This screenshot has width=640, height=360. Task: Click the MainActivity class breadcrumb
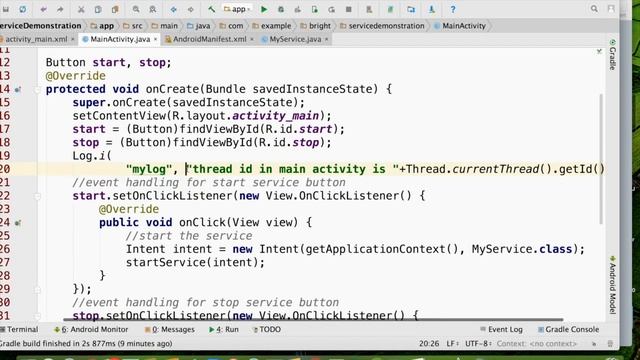point(460,26)
